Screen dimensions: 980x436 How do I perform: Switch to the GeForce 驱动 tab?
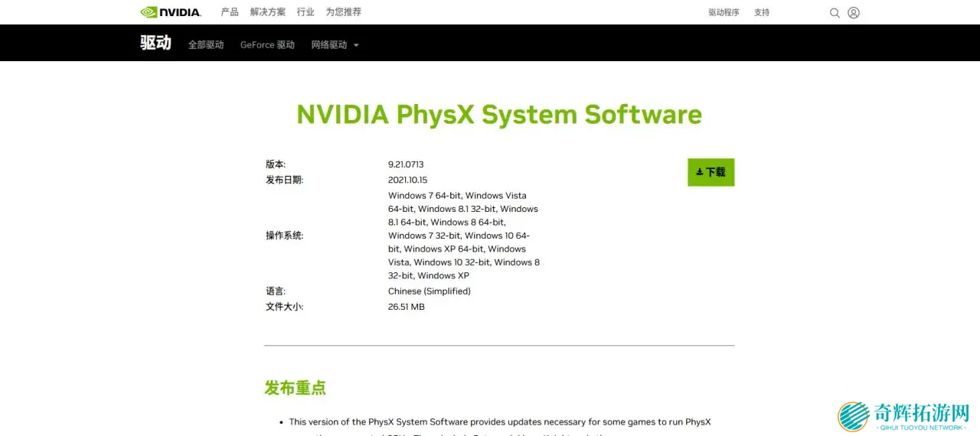coord(267,45)
